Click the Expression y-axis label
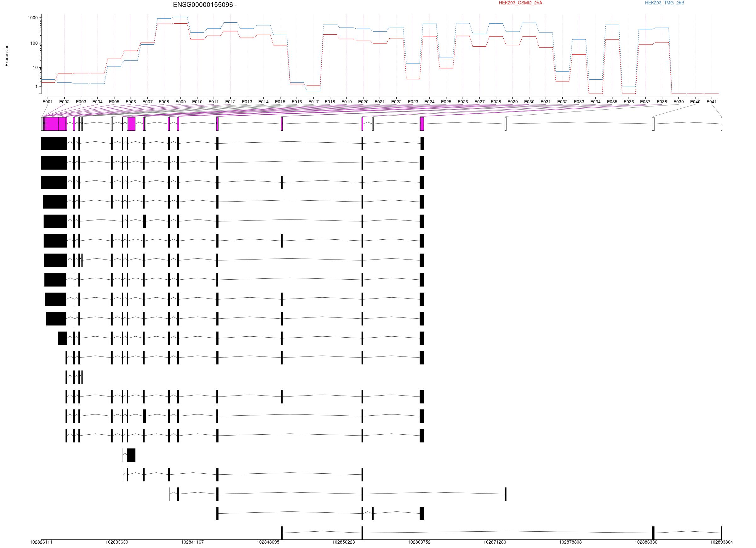756x548 pixels. click(x=7, y=55)
